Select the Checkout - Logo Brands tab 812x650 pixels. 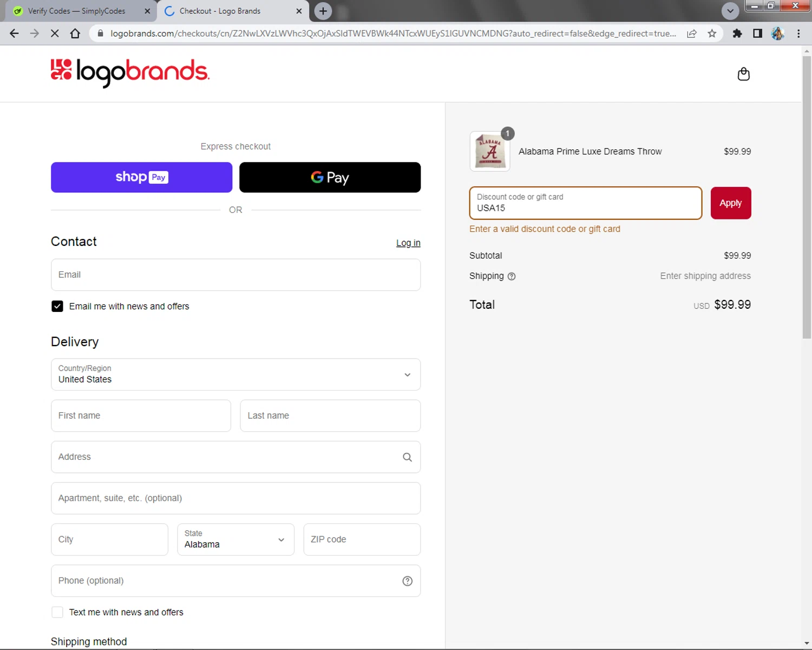point(233,11)
